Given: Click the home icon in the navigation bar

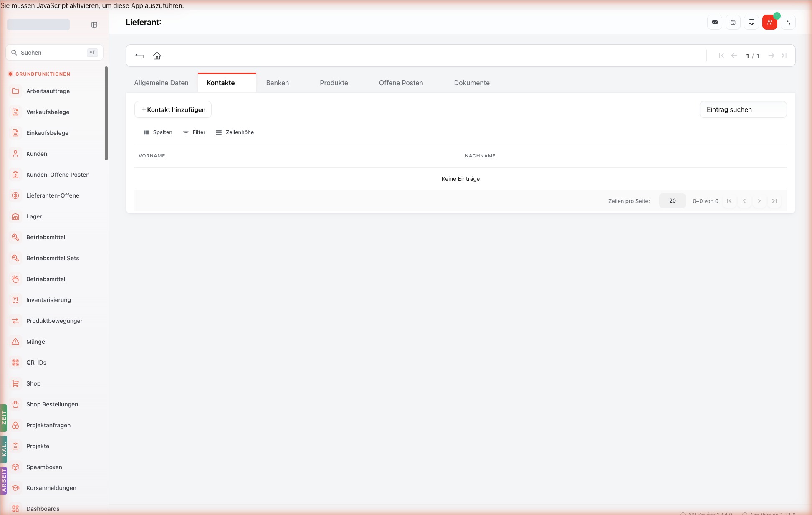Looking at the screenshot, I should pos(157,56).
